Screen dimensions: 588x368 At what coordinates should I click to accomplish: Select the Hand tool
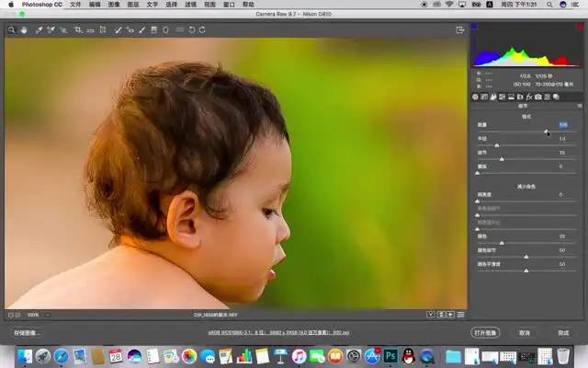(x=23, y=30)
